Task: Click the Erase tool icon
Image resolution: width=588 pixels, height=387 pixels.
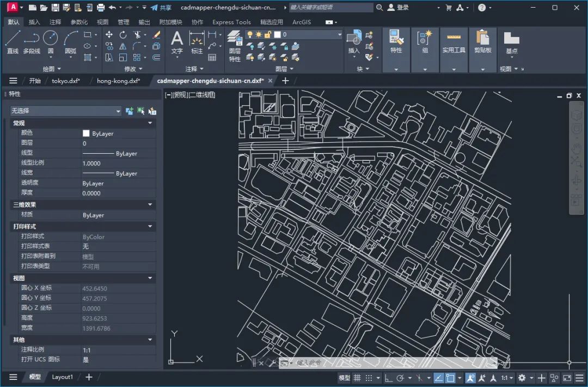Action: pyautogui.click(x=156, y=34)
